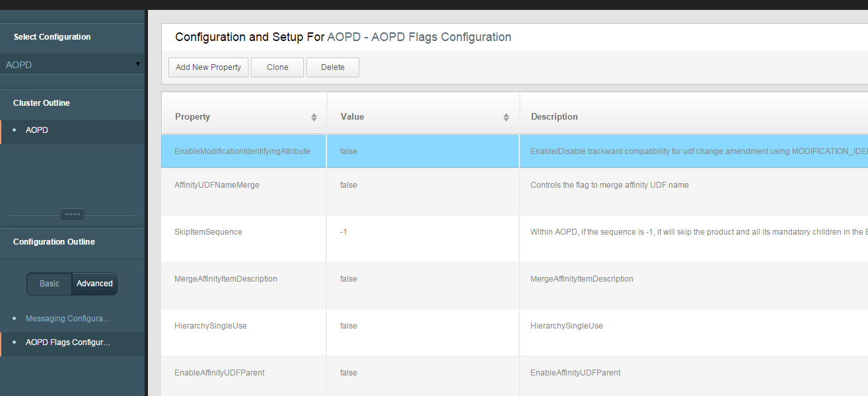The width and height of the screenshot is (868, 396).
Task: Open AOPD Flags Configuration outline item
Action: point(68,342)
